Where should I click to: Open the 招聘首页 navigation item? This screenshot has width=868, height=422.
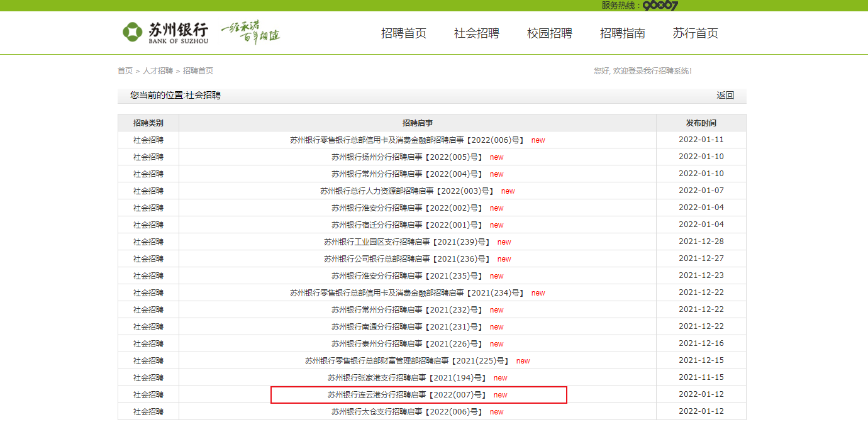(x=404, y=33)
